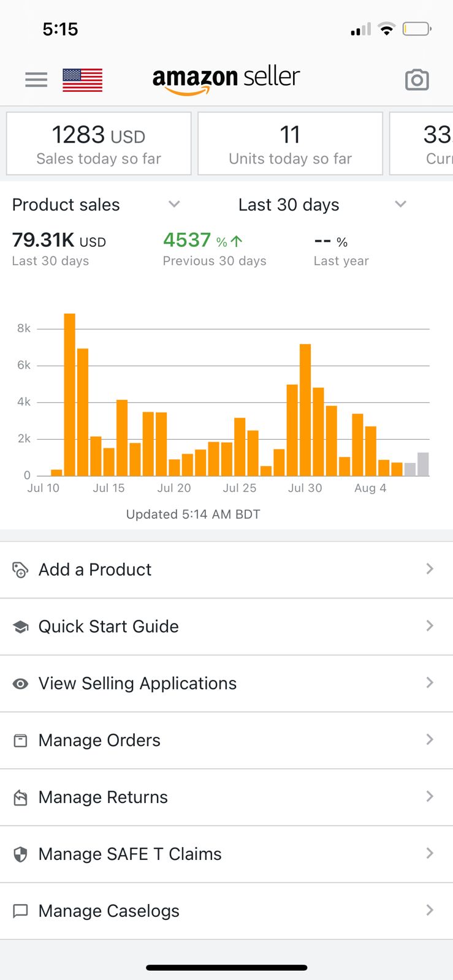453x980 pixels.
Task: Select the Manage Caselogs menu item
Action: point(109,911)
